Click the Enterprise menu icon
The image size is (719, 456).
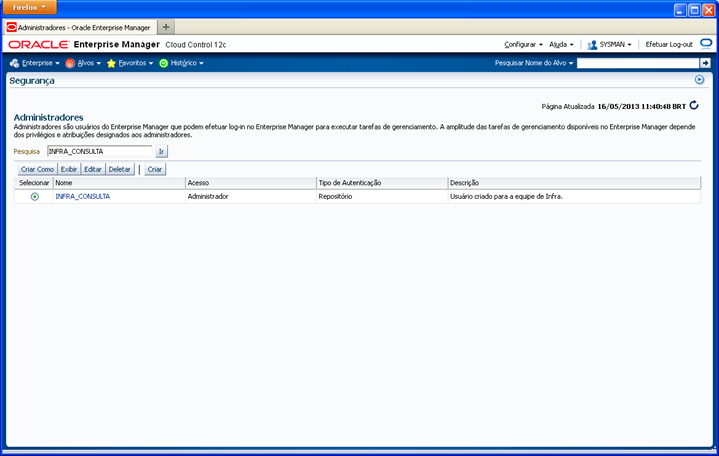point(15,63)
